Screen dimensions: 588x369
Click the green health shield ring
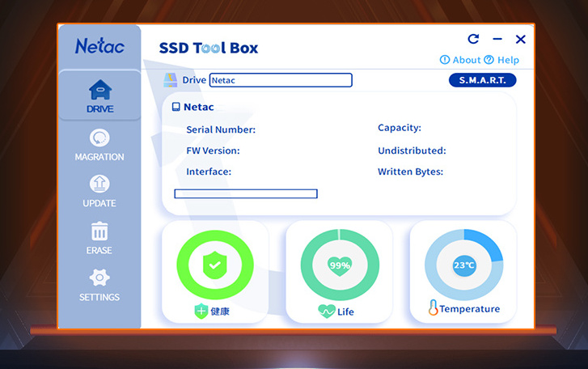pyautogui.click(x=215, y=265)
